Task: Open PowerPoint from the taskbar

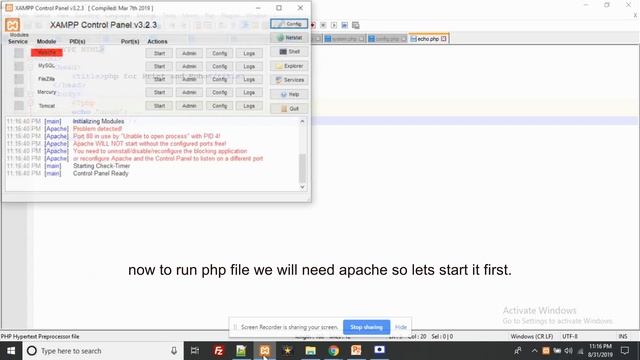Action: (x=356, y=351)
